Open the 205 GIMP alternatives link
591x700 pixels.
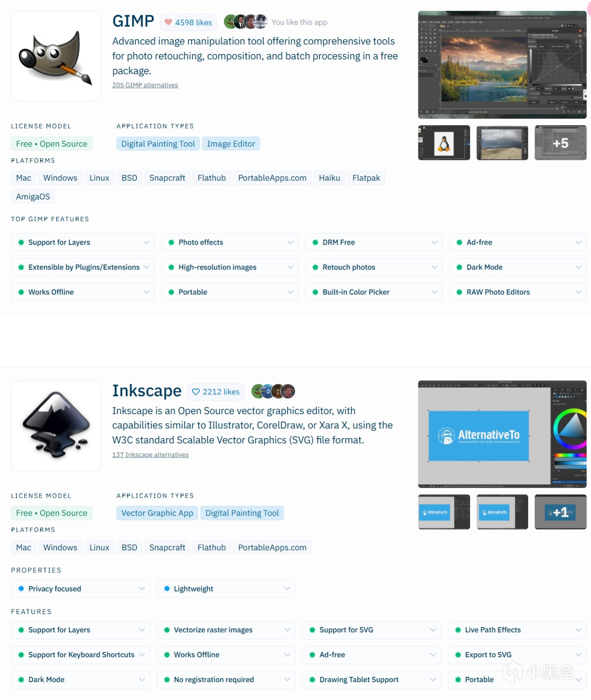[x=145, y=85]
